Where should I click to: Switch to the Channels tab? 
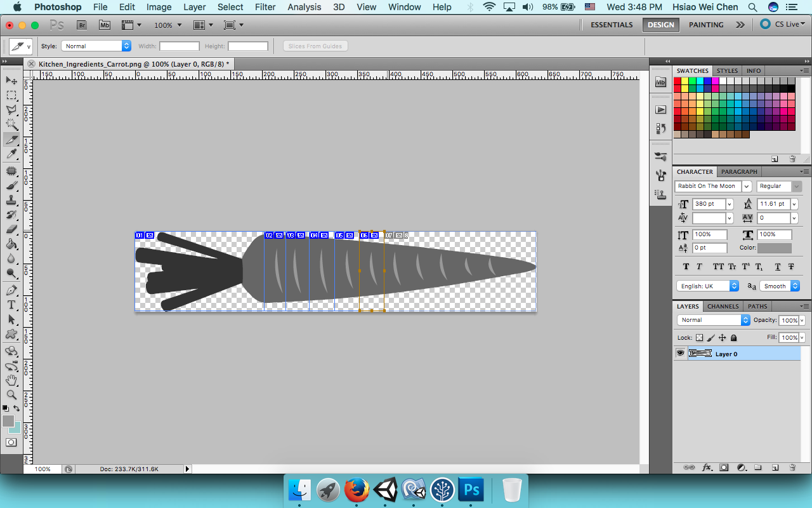tap(723, 306)
